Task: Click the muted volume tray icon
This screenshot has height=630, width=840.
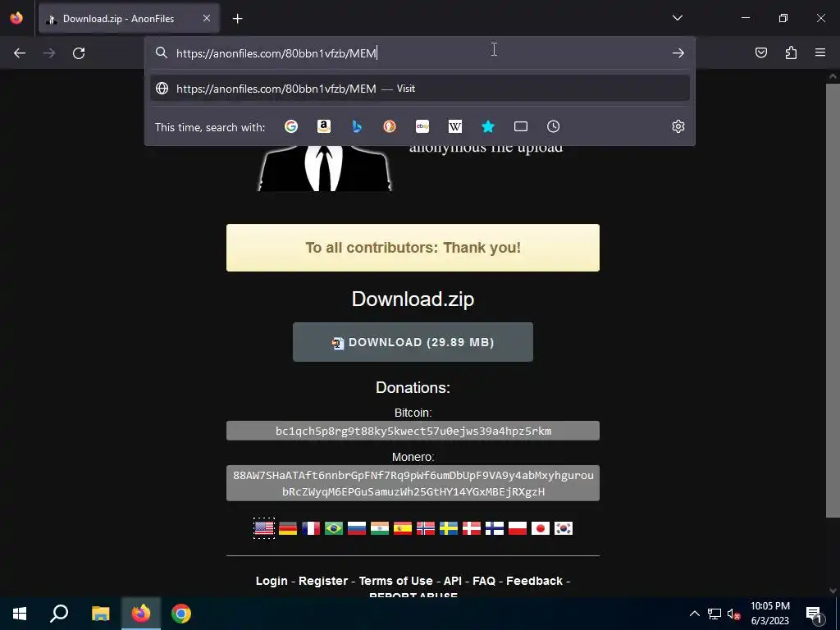Action: [733, 614]
